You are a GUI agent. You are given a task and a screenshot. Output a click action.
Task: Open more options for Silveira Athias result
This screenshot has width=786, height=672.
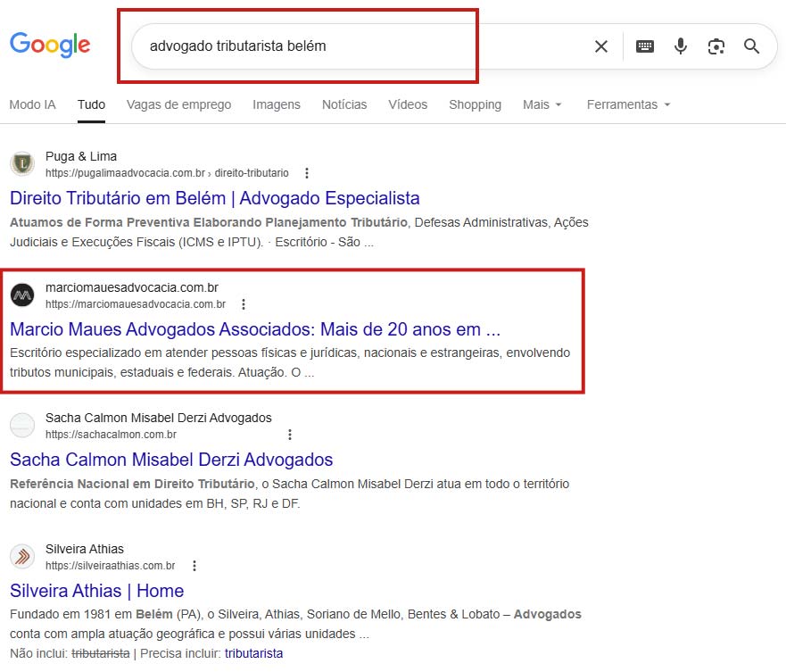coord(194,566)
